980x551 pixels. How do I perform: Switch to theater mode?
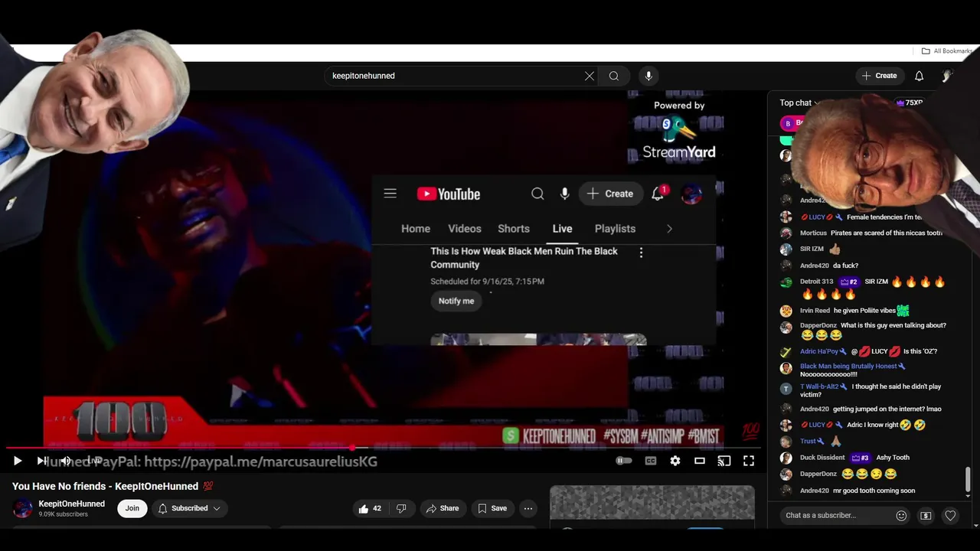coord(699,461)
